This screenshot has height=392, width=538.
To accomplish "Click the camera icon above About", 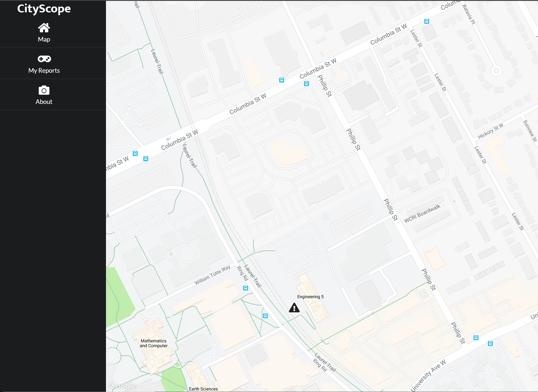I will click(x=44, y=90).
